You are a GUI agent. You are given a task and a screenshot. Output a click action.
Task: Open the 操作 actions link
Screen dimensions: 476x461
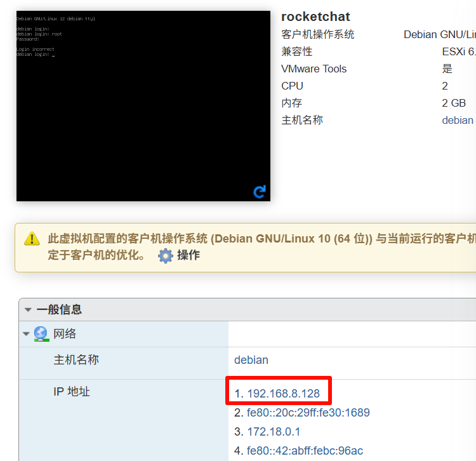point(188,255)
